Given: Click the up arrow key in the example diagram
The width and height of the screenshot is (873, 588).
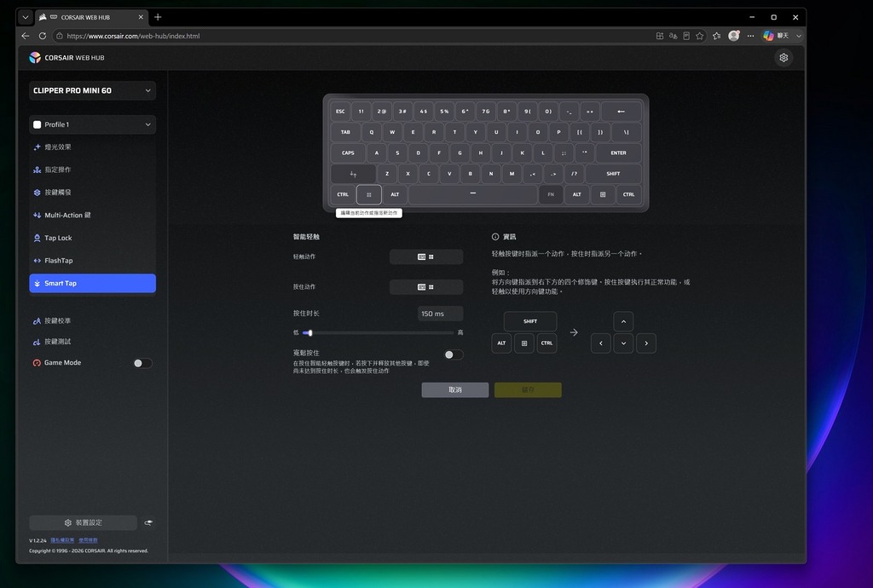Looking at the screenshot, I should 623,321.
